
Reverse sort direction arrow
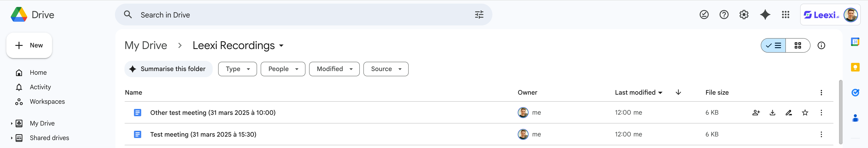[678, 92]
